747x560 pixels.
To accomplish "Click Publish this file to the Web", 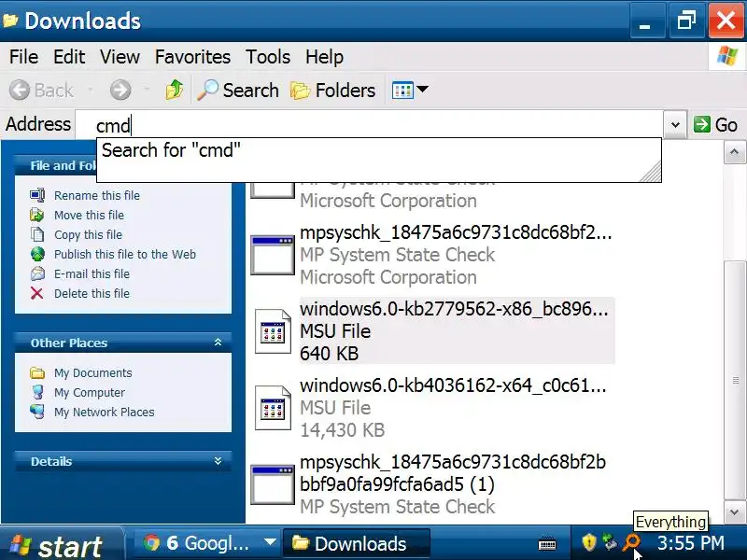I will click(125, 254).
